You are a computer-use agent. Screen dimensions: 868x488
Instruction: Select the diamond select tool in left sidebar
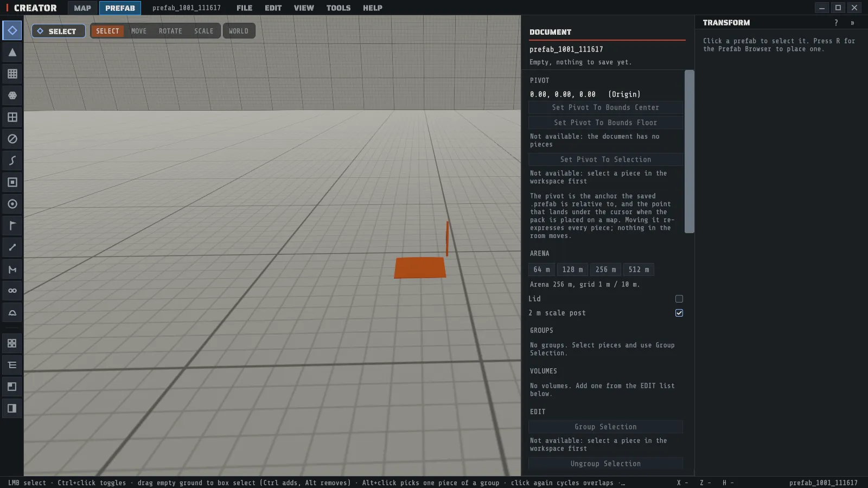[x=12, y=30]
